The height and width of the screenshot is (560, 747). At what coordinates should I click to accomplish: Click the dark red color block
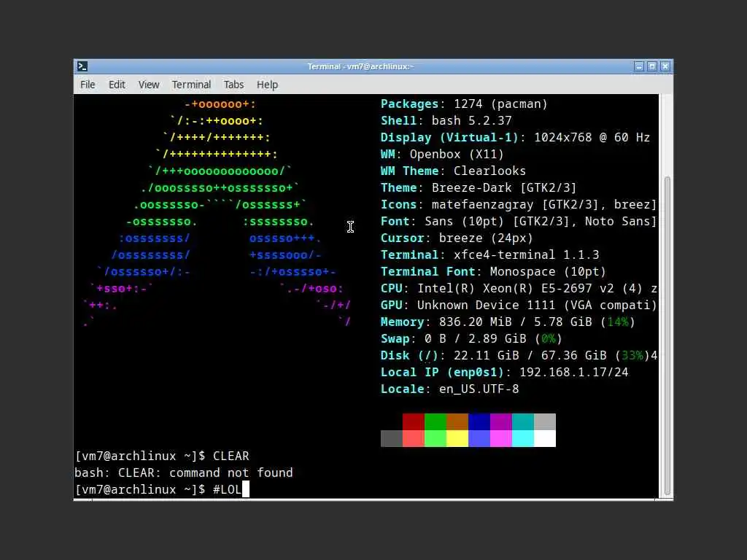click(414, 422)
